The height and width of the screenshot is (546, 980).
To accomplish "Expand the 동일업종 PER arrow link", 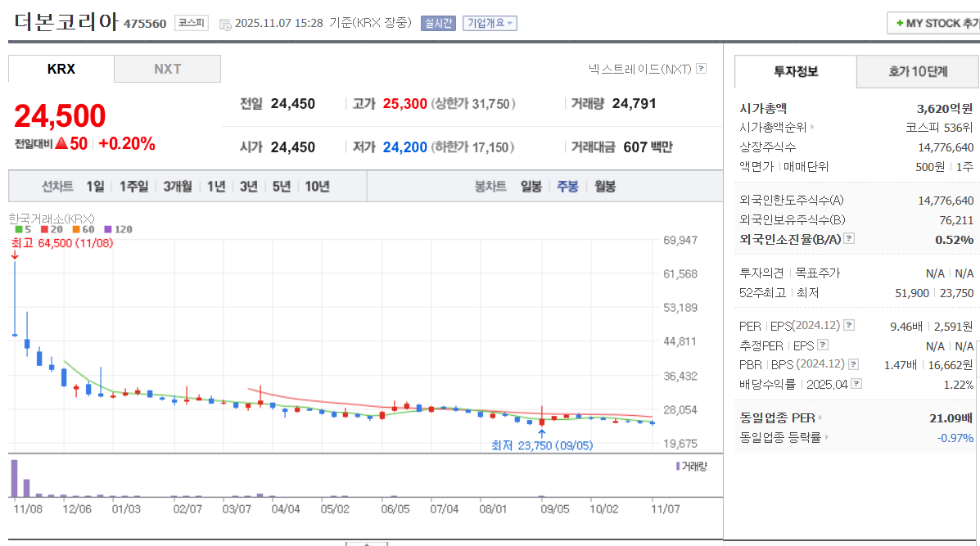I will 820,418.
